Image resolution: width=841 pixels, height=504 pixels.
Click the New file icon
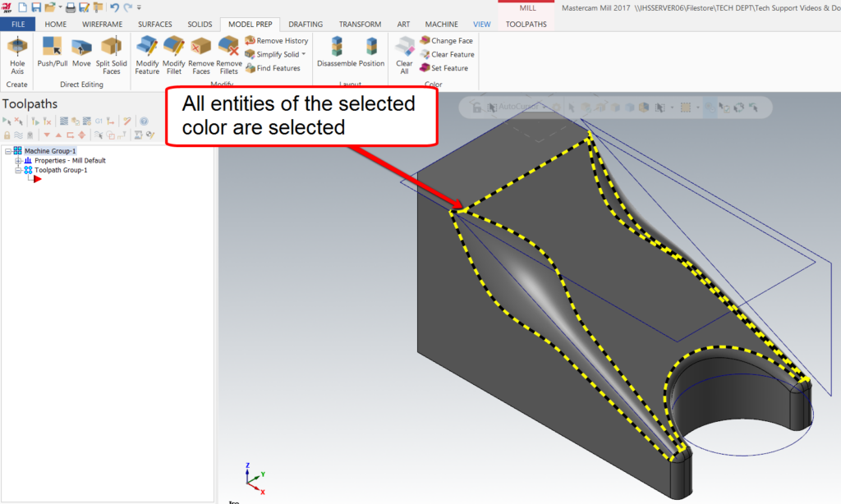(22, 7)
